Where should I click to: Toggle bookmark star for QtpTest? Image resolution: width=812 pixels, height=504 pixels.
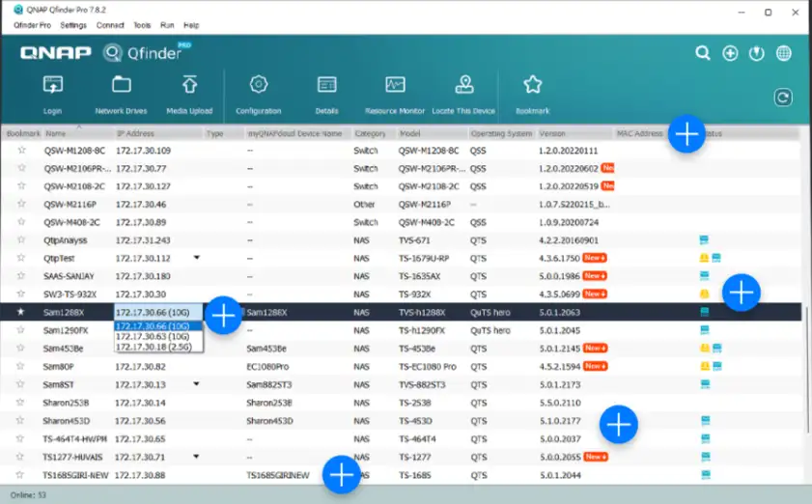(x=20, y=258)
